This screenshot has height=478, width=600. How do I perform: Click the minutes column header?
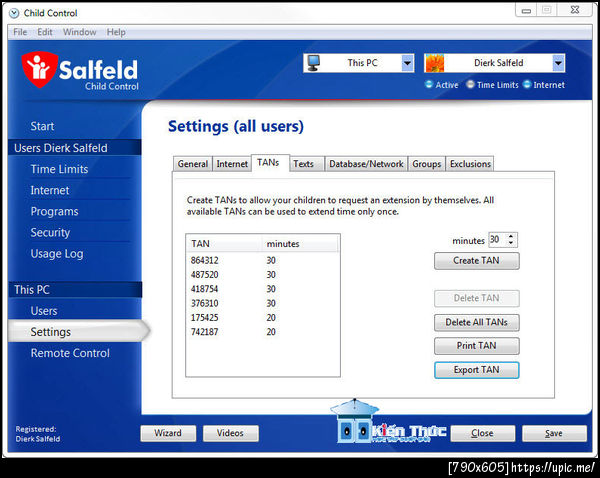click(x=300, y=244)
